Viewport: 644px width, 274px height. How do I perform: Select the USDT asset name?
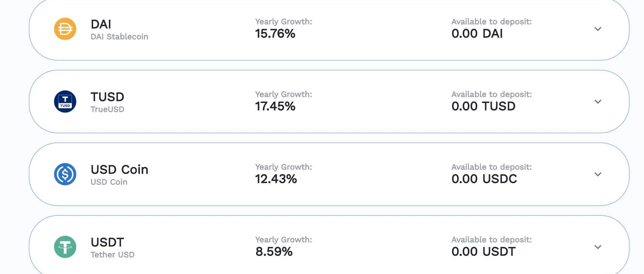click(x=107, y=242)
